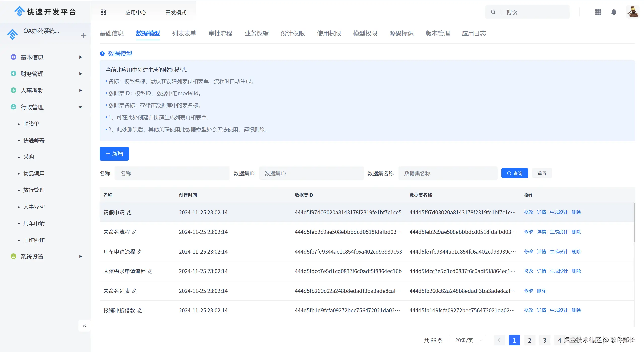Expand the 系统设置 sidebar menu
The width and height of the screenshot is (644, 352).
click(80, 257)
